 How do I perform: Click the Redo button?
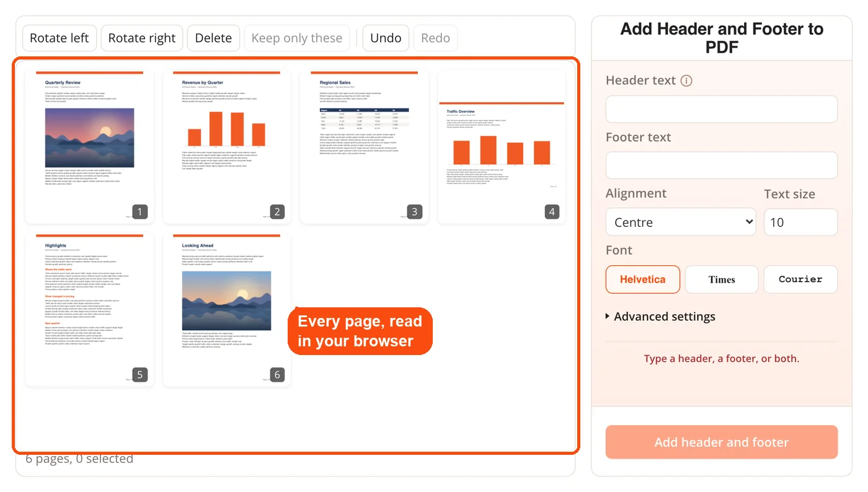tap(435, 38)
